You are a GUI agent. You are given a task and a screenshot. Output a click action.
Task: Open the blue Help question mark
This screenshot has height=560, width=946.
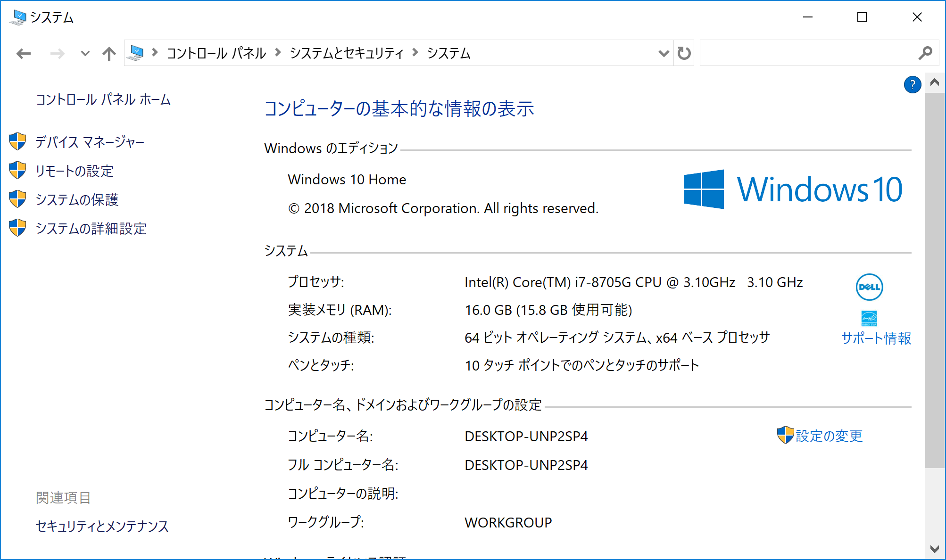[x=913, y=85]
